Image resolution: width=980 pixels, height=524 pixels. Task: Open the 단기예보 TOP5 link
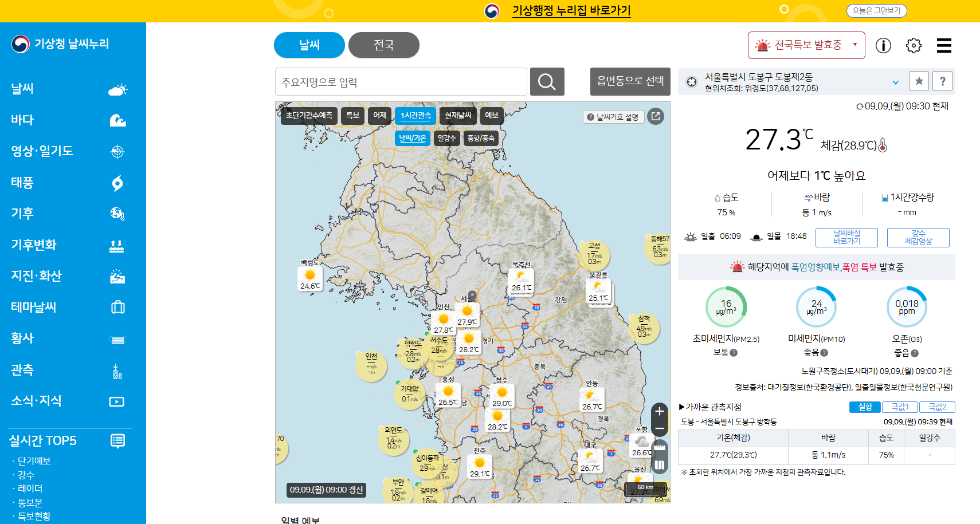[x=34, y=461]
